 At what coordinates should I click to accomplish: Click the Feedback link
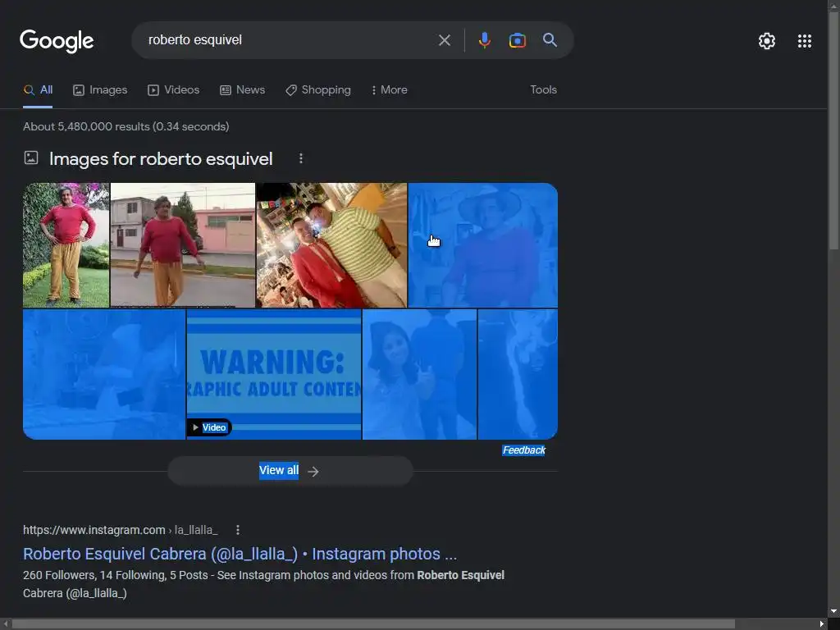[x=523, y=450]
